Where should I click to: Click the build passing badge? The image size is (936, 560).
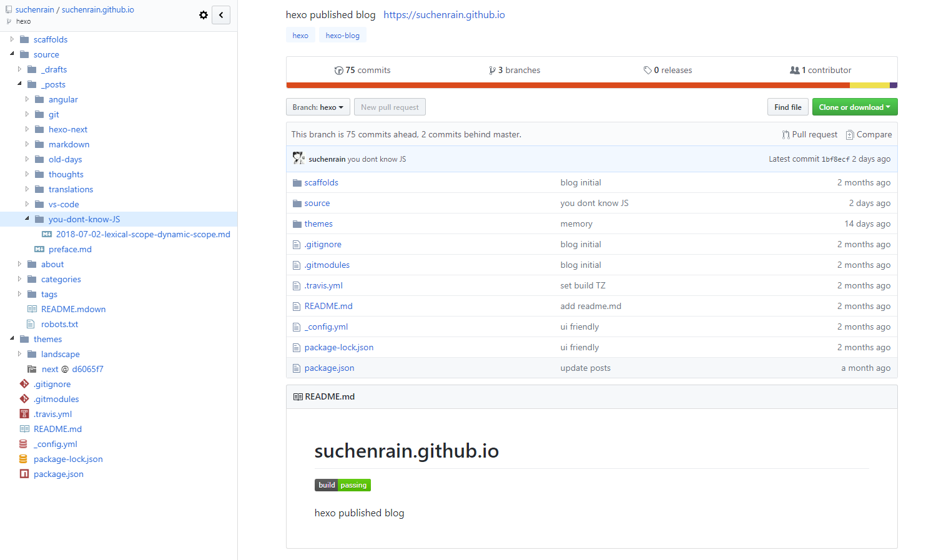point(343,485)
